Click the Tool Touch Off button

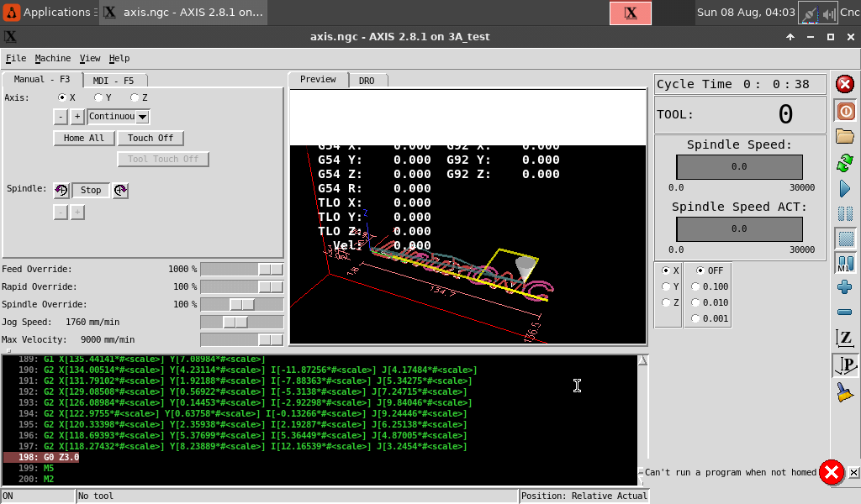163,159
